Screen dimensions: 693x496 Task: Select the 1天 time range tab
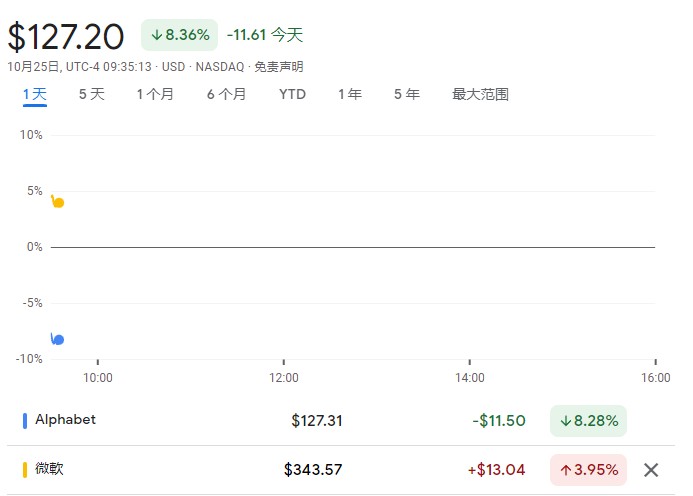(x=35, y=95)
